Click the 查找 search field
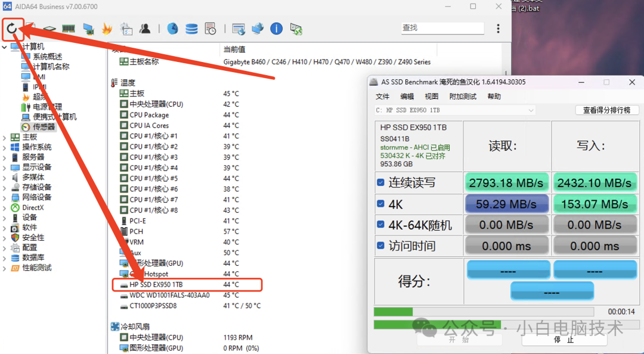This screenshot has width=644, height=354. point(442,28)
